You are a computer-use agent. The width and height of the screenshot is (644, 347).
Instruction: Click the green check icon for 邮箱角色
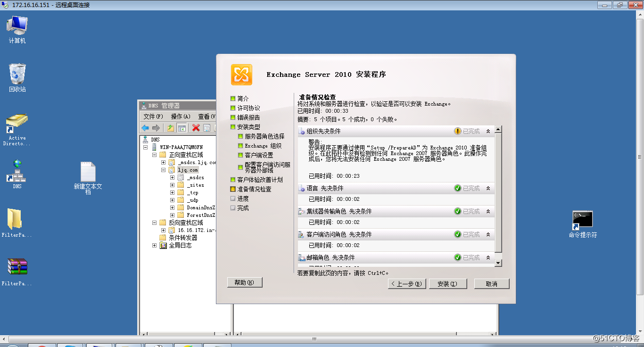coord(457,257)
